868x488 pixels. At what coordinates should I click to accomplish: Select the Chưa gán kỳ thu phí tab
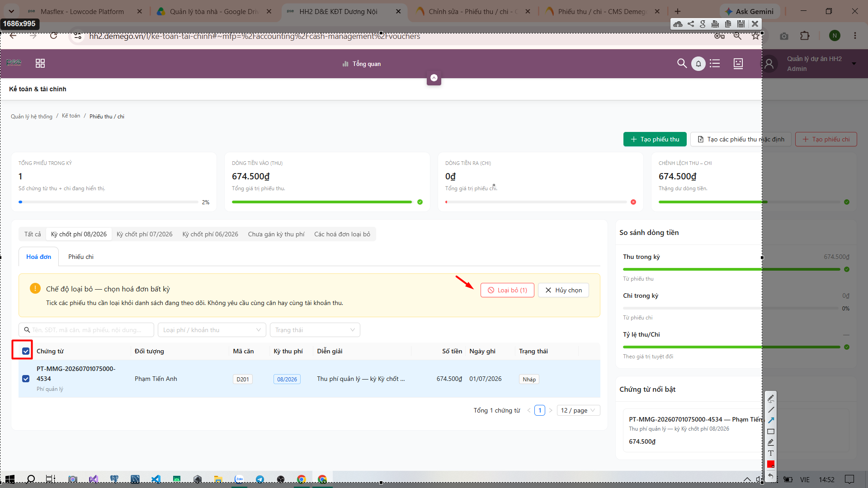click(x=276, y=234)
